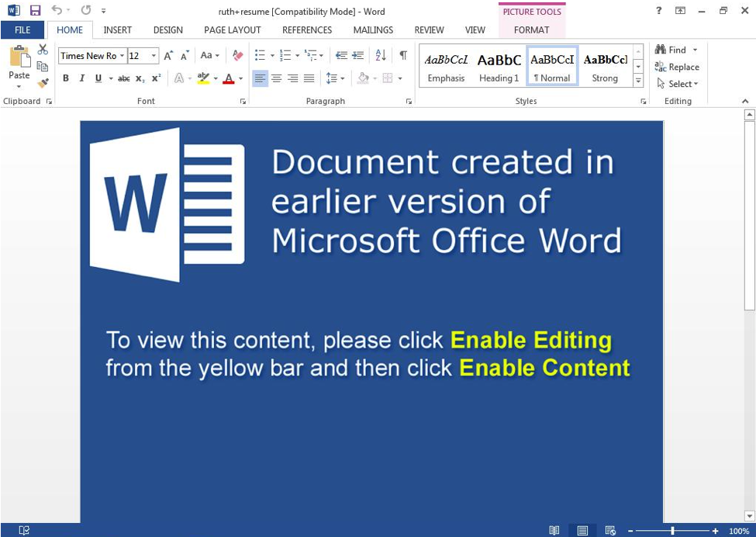This screenshot has width=756, height=537.
Task: Select Center paragraph alignment
Action: 277,78
